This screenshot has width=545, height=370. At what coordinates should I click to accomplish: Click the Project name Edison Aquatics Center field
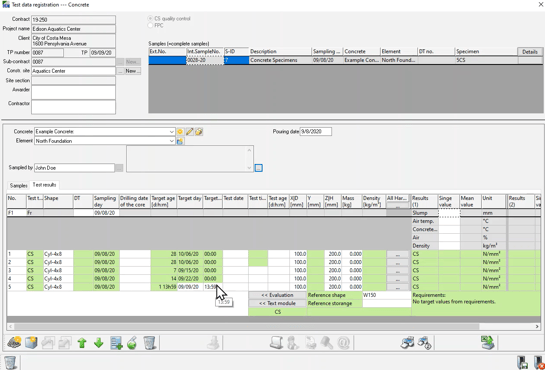point(74,29)
